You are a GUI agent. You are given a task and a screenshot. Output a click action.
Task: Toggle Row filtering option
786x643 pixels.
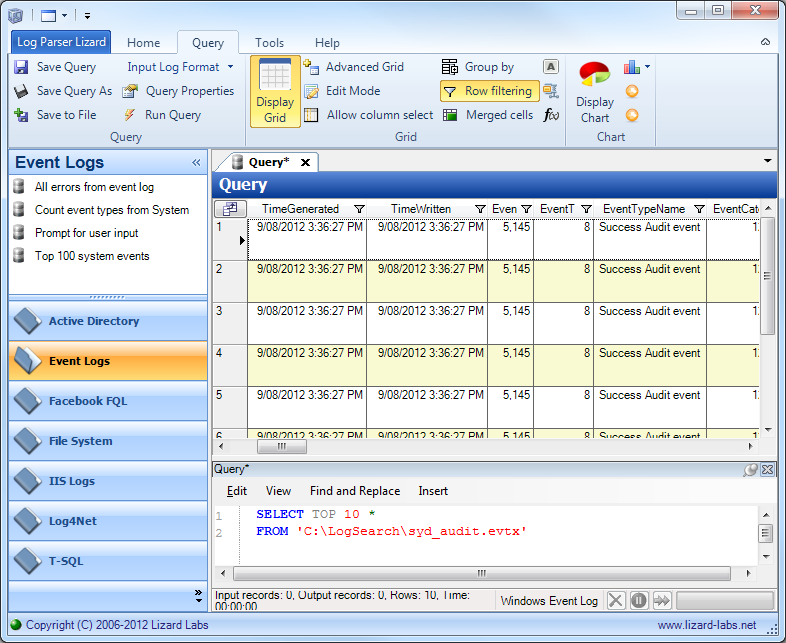pyautogui.click(x=490, y=91)
